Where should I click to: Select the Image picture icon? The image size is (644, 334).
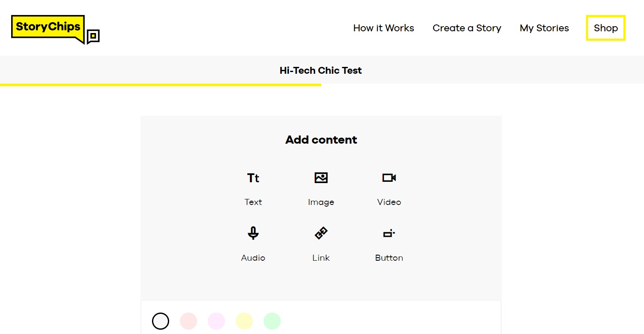(x=321, y=178)
